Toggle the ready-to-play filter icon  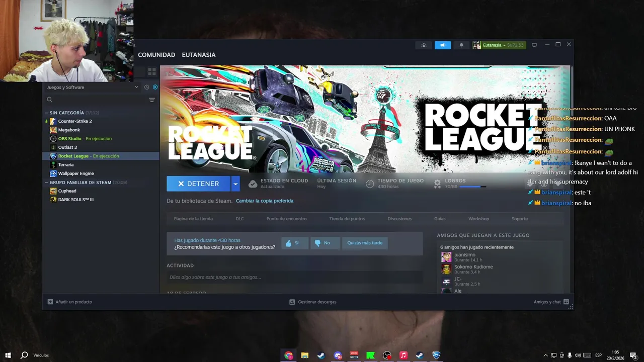click(x=155, y=87)
